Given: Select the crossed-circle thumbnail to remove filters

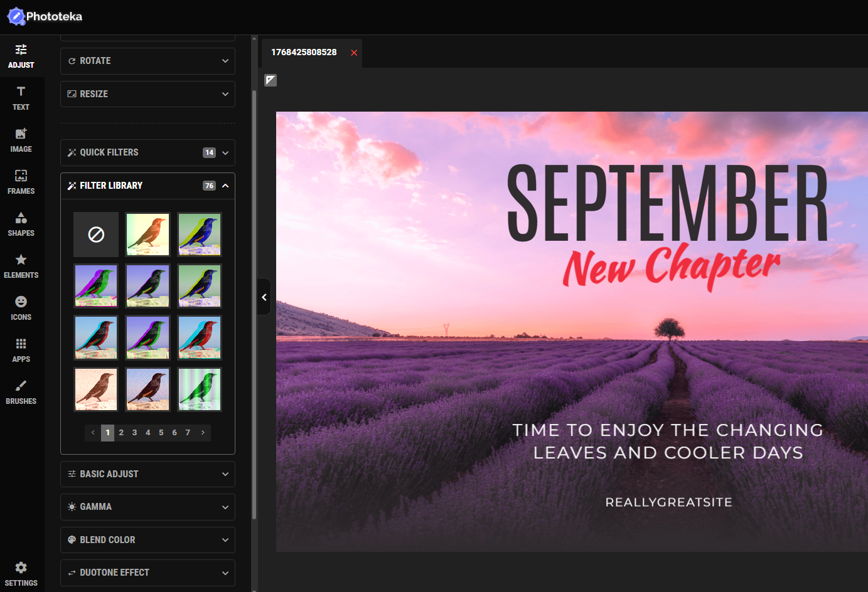Looking at the screenshot, I should 95,235.
